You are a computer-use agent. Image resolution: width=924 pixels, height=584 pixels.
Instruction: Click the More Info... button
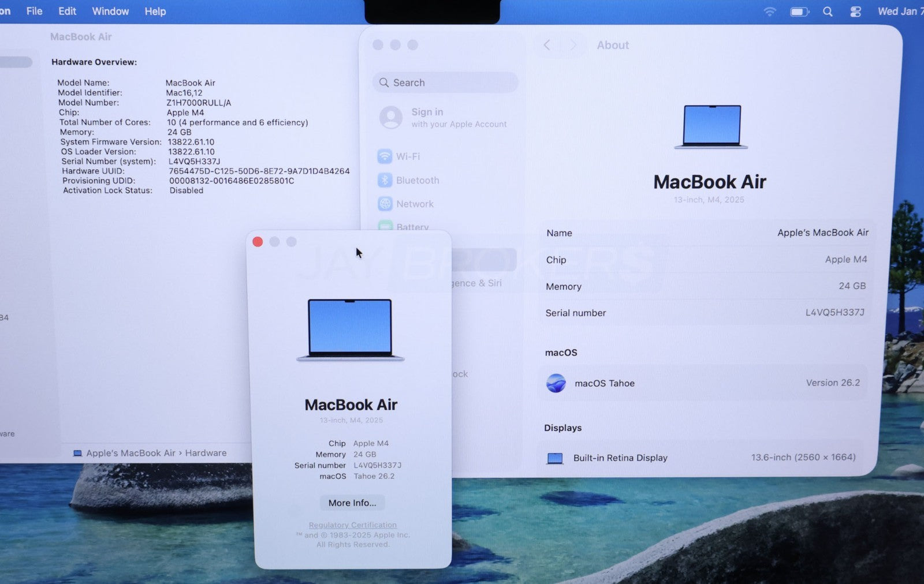click(352, 503)
